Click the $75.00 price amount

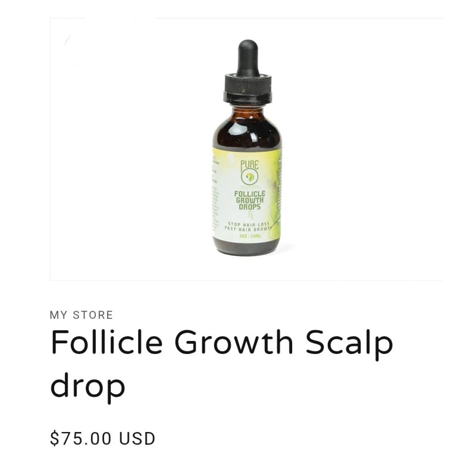tap(81, 439)
